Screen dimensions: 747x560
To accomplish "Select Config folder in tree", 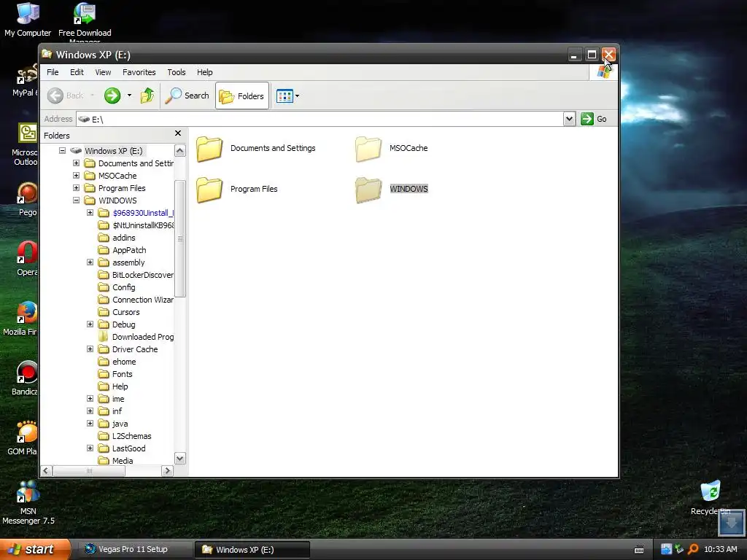I will click(x=117, y=287).
